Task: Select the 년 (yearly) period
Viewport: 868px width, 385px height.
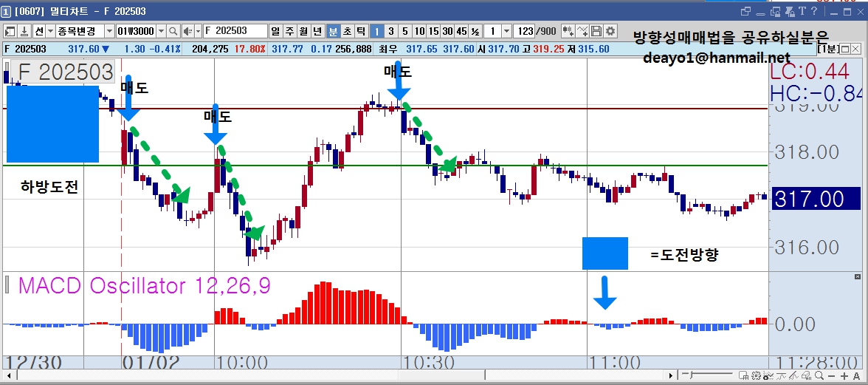Action: click(317, 31)
